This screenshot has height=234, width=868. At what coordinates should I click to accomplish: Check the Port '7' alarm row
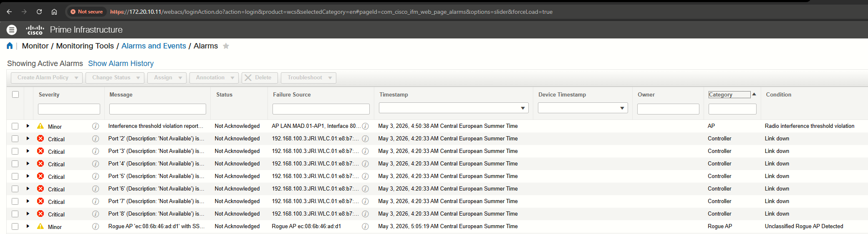point(15,201)
